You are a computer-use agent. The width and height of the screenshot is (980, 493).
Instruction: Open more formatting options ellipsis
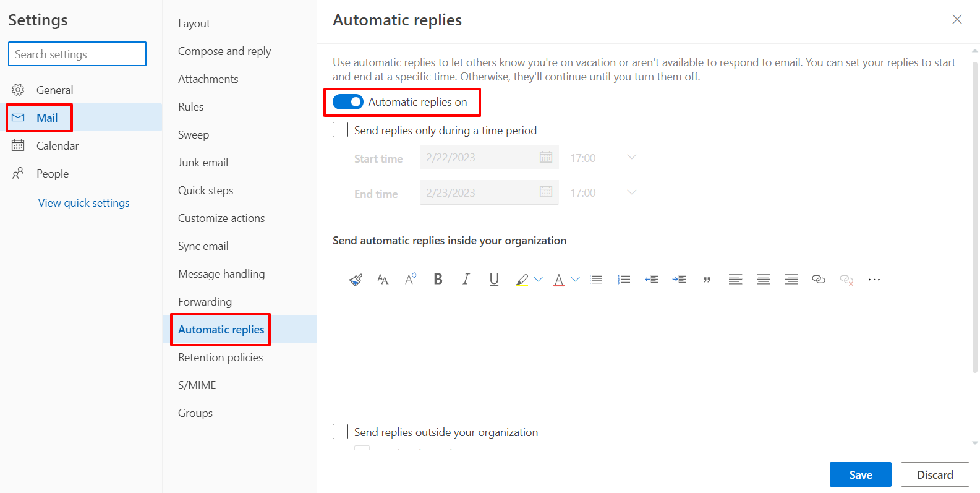[874, 280]
